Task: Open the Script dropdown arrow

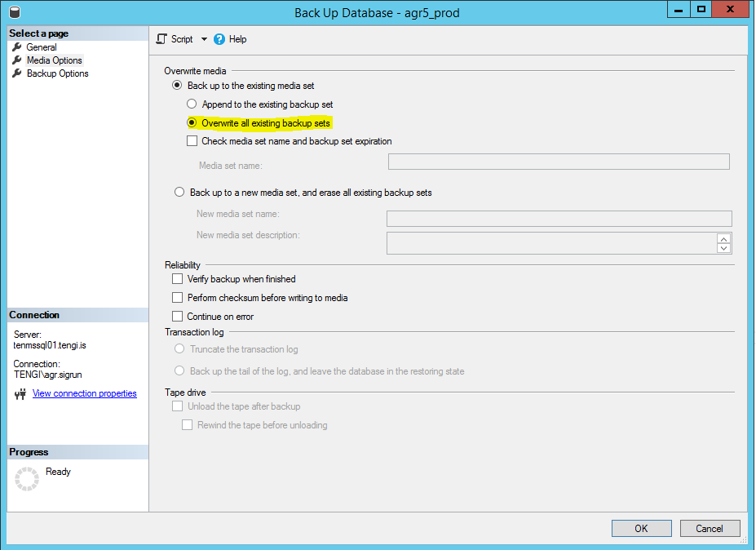Action: pos(204,39)
